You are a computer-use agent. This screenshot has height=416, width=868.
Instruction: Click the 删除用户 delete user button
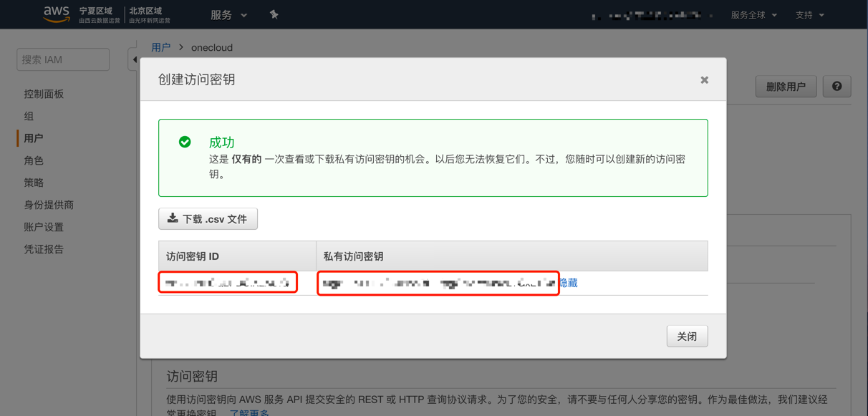786,87
